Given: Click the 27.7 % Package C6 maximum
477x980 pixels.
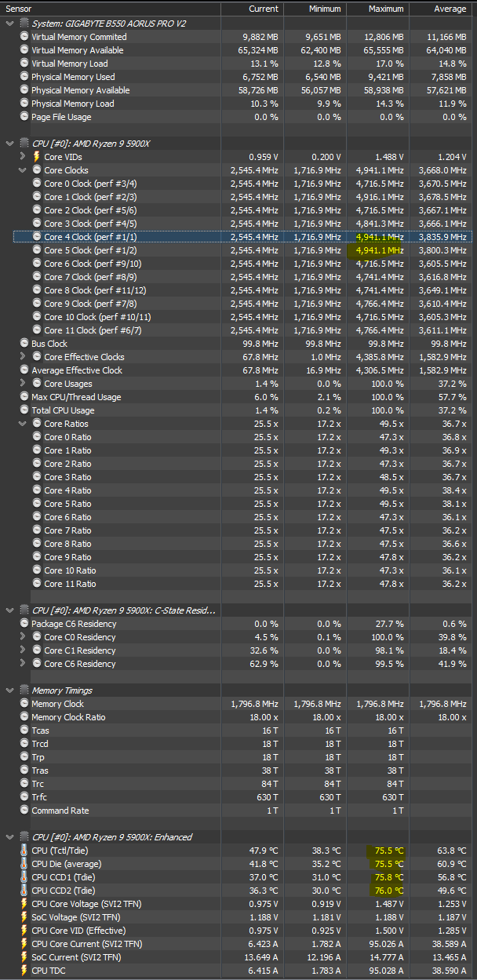Looking at the screenshot, I should pyautogui.click(x=389, y=624).
